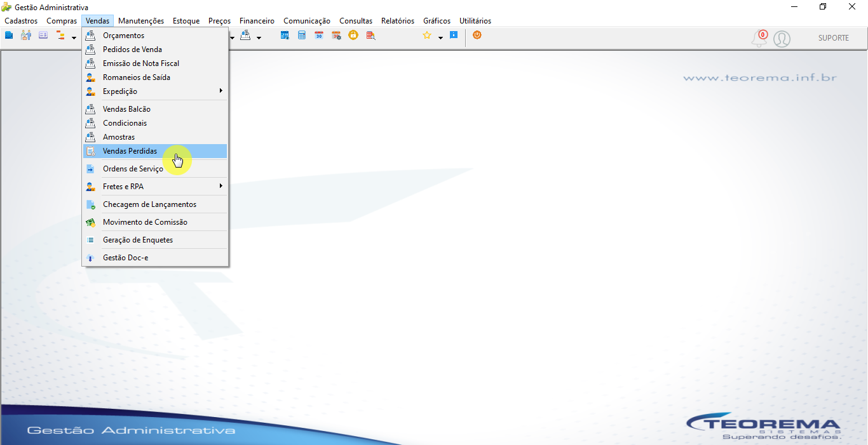Open the Compras menu
This screenshot has width=868, height=445.
[x=62, y=21]
